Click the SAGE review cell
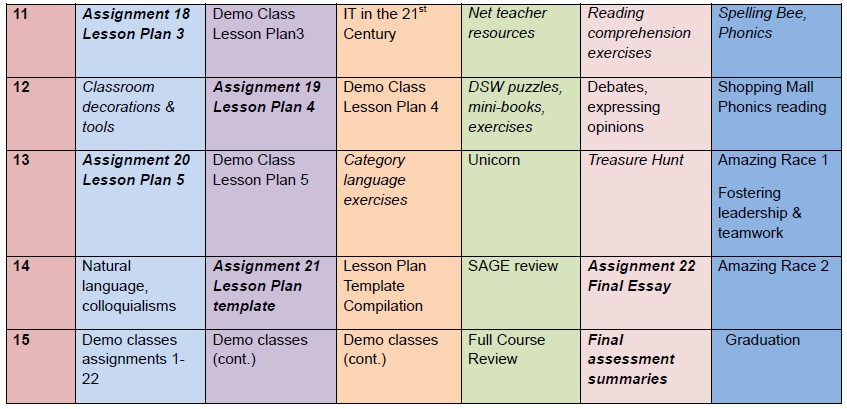Screen dimensions: 847x409 click(521, 293)
